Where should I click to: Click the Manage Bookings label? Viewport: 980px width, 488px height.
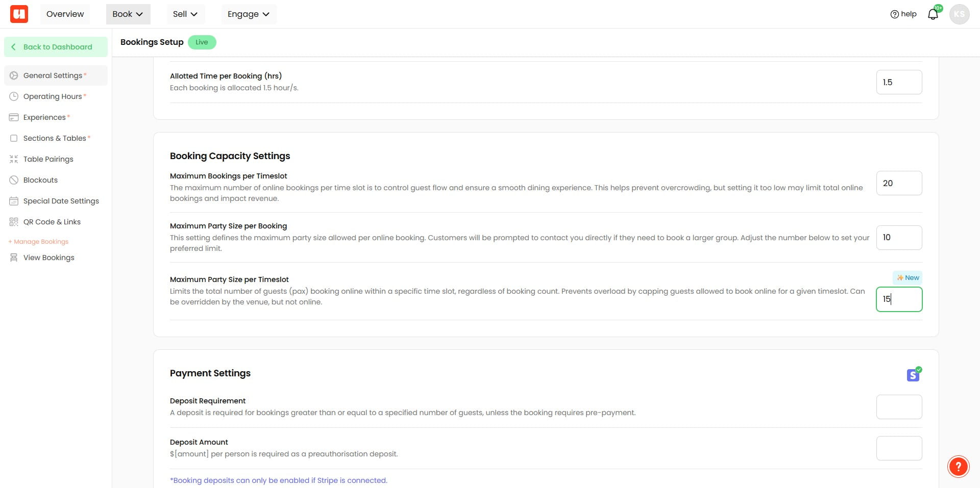point(39,242)
